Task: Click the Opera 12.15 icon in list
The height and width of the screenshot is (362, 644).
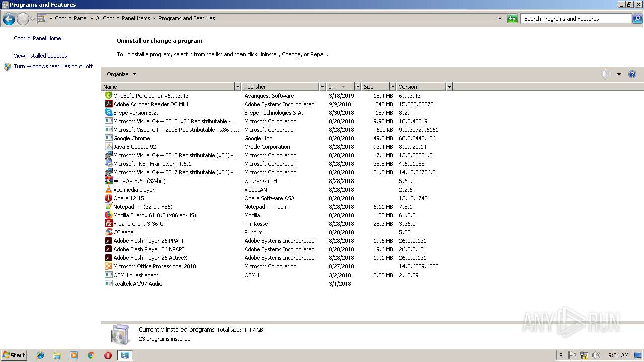Action: click(x=108, y=198)
